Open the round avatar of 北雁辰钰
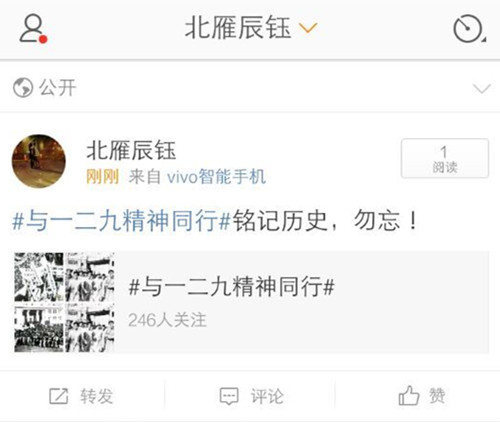The image size is (500, 422). pyautogui.click(x=39, y=161)
